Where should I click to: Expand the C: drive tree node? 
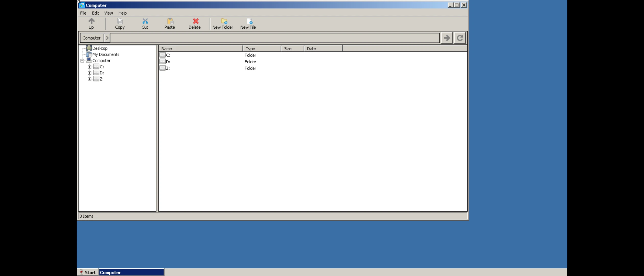89,67
